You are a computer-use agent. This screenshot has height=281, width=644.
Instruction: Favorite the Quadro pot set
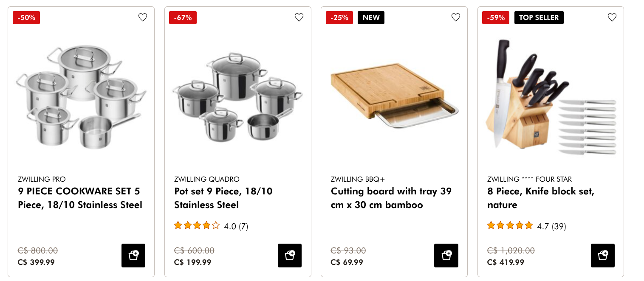click(299, 17)
